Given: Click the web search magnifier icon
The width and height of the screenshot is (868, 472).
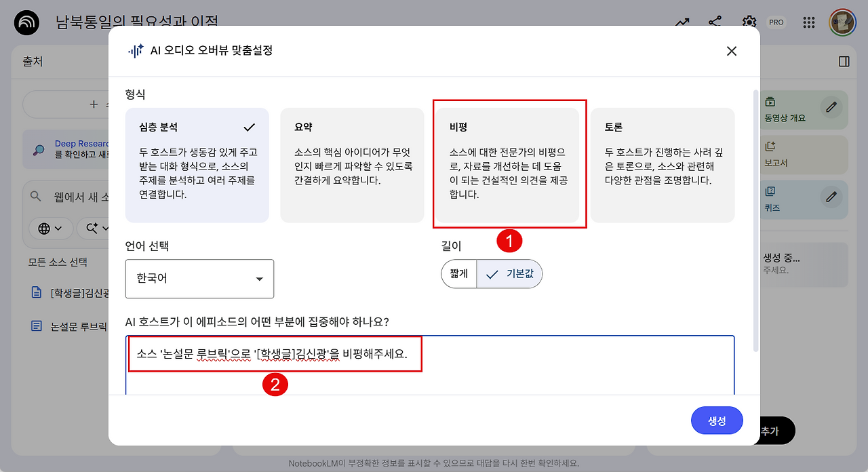Looking at the screenshot, I should coord(36,197).
